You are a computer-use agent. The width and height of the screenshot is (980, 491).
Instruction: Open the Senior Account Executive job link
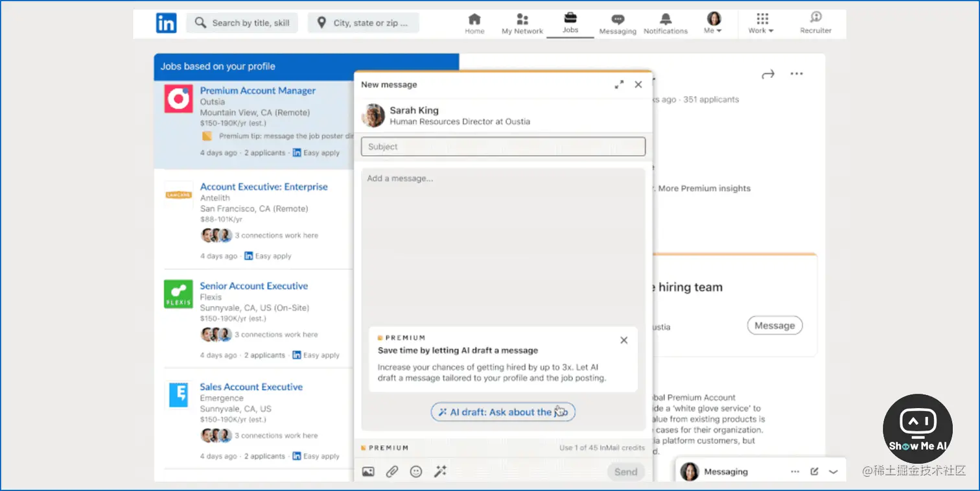[254, 286]
